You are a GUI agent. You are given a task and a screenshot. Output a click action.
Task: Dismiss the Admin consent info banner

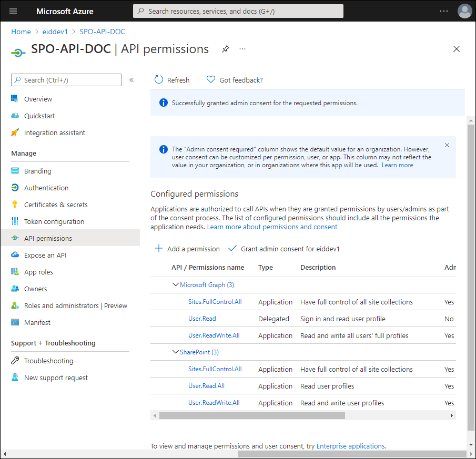[x=447, y=145]
